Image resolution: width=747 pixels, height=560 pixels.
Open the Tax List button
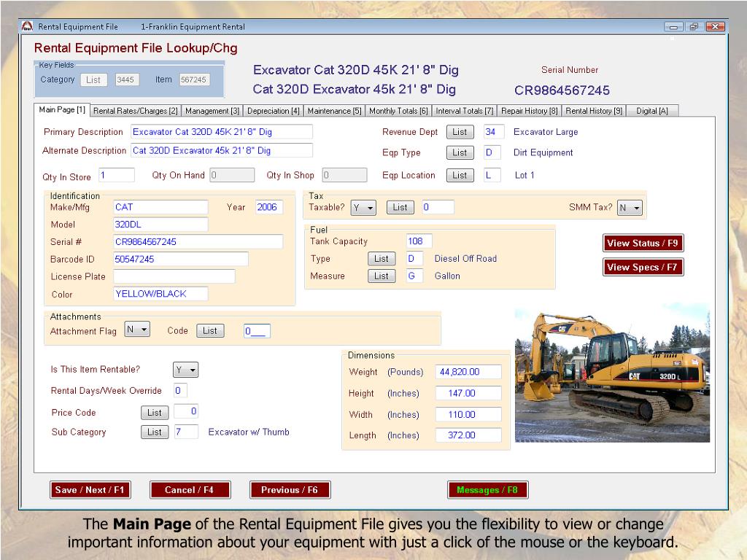pyautogui.click(x=400, y=207)
